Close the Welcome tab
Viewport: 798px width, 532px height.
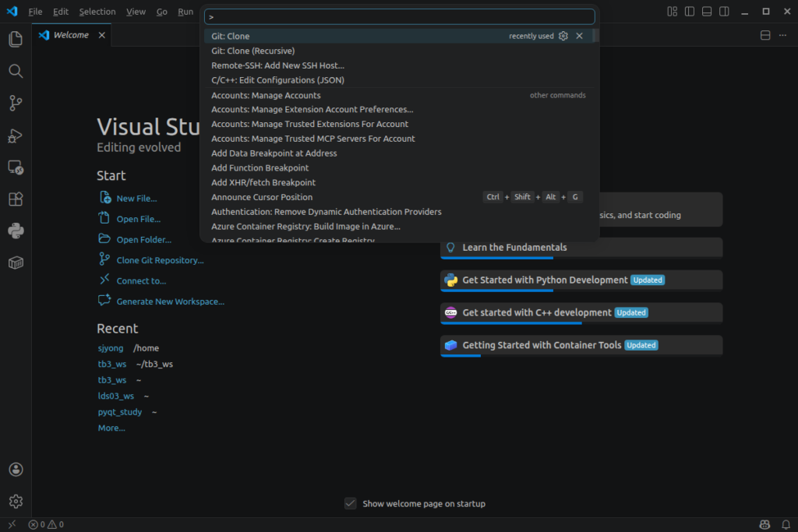pos(102,35)
